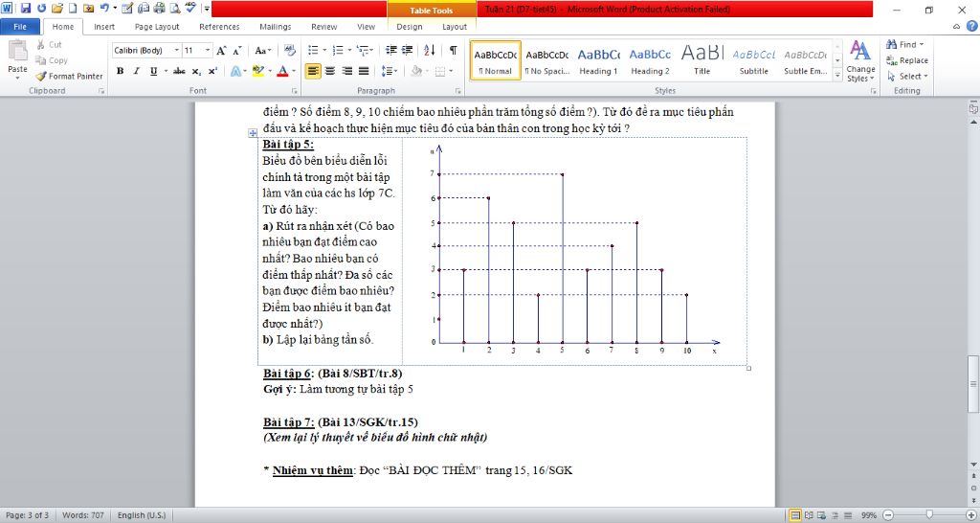
Task: Toggle Underline formatting
Action: click(x=153, y=71)
